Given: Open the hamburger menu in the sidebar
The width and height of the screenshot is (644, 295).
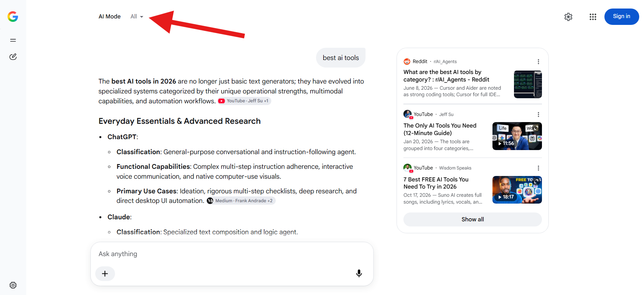Looking at the screenshot, I should click(13, 40).
